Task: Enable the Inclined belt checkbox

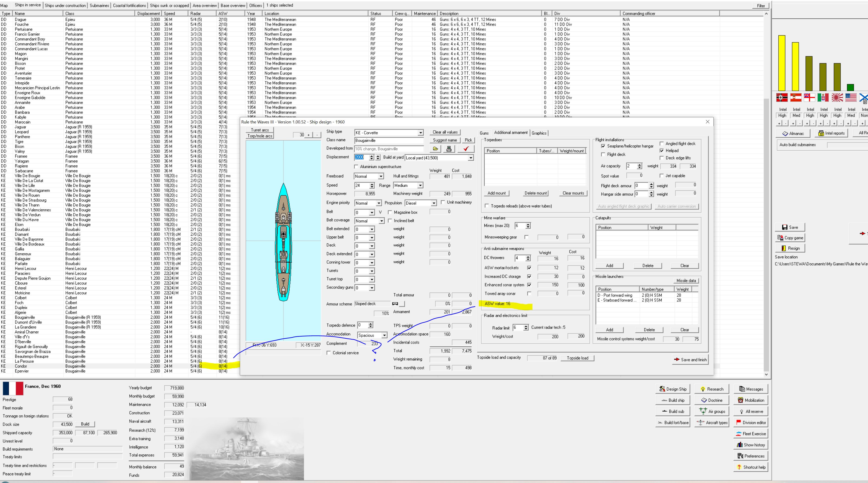Action: [390, 221]
